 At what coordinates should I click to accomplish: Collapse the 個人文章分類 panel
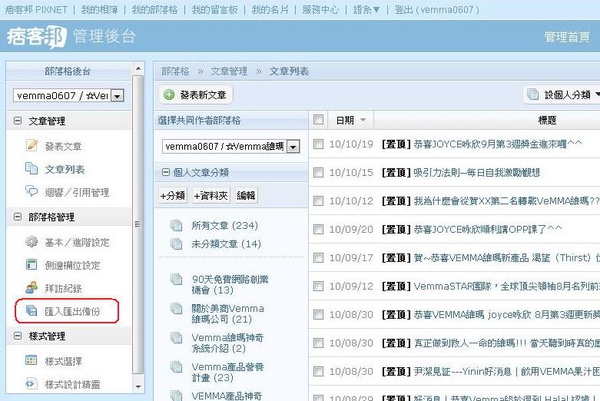(166, 172)
